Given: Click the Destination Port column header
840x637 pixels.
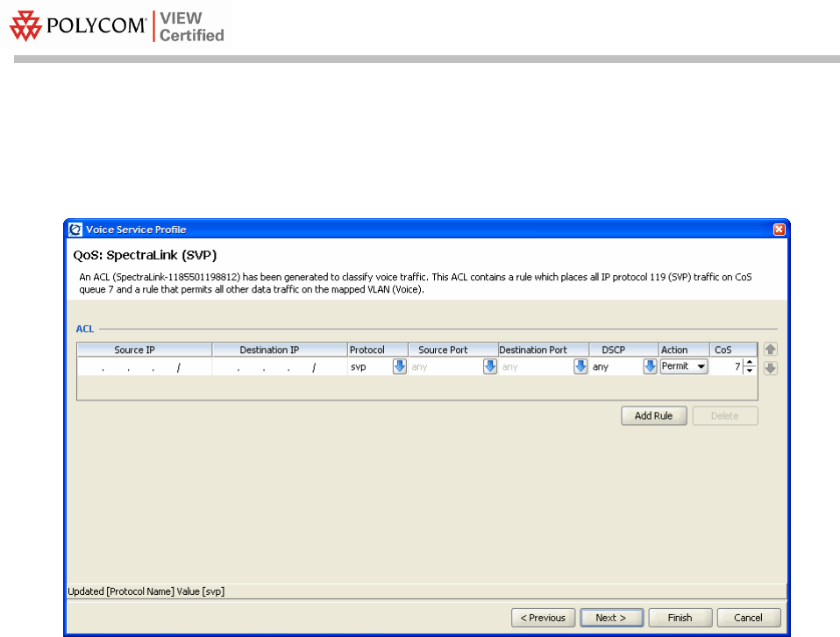Looking at the screenshot, I should 544,350.
